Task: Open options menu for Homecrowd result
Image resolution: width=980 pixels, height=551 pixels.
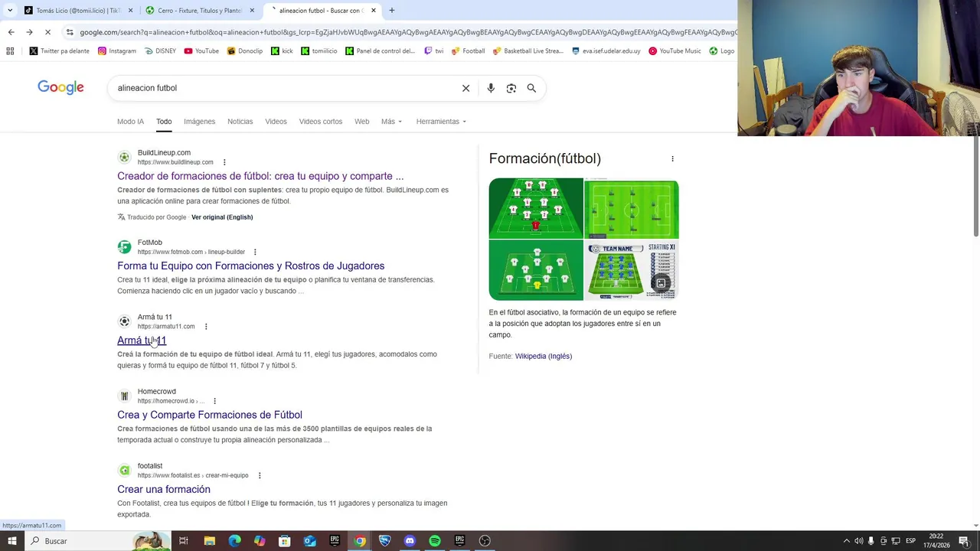Action: [214, 401]
